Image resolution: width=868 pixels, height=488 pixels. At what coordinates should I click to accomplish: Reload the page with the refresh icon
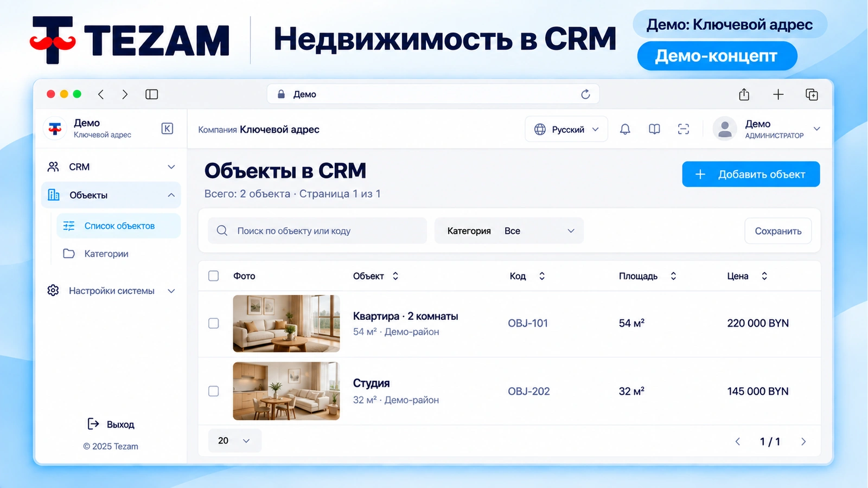(585, 94)
